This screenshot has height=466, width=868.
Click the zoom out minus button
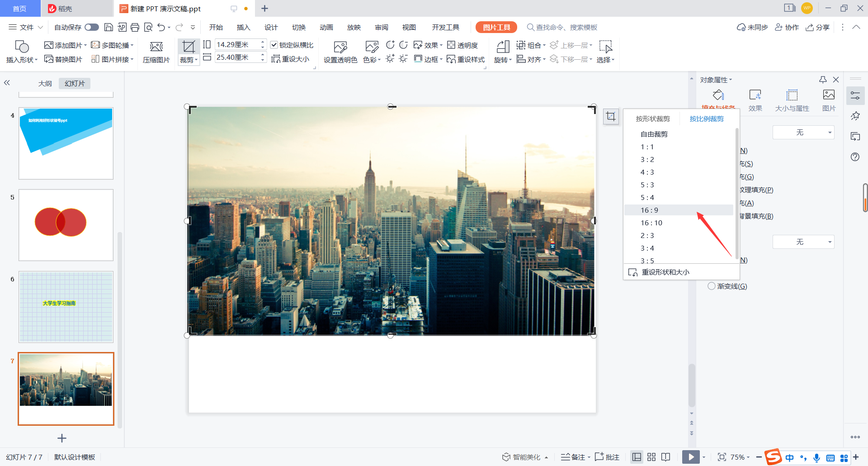tap(759, 457)
